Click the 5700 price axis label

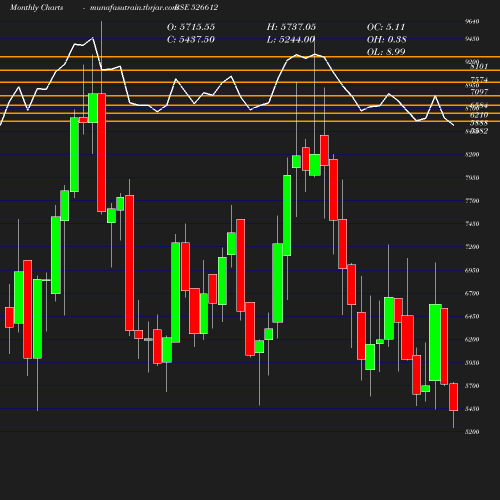point(472,386)
